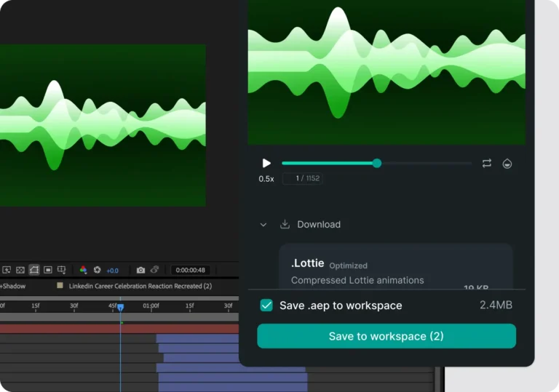Click the frame number field 1 / 1152
Screen dimensions: 559x392
click(303, 178)
